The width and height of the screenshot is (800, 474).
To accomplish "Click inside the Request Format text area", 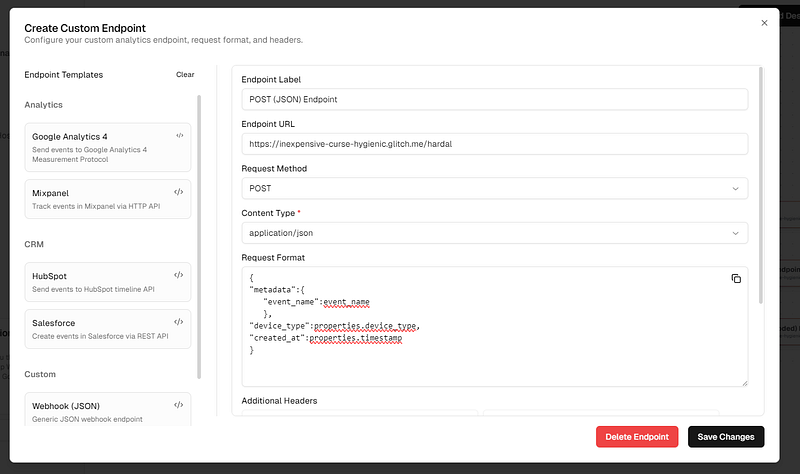I will click(494, 327).
